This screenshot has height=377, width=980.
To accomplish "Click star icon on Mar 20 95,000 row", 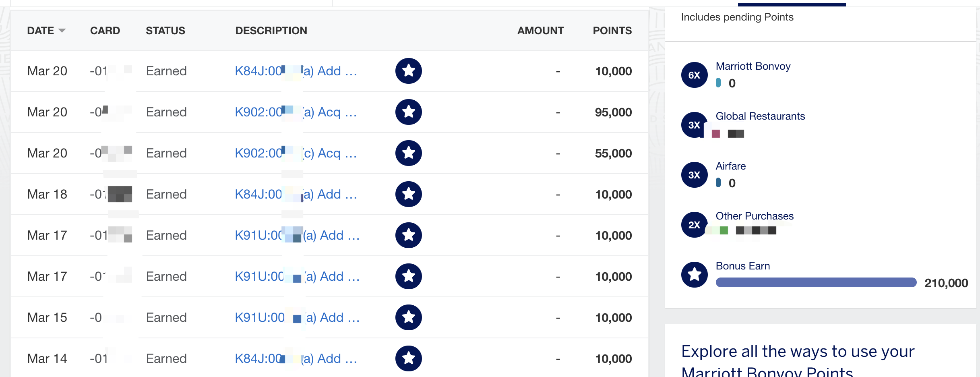I will (408, 112).
